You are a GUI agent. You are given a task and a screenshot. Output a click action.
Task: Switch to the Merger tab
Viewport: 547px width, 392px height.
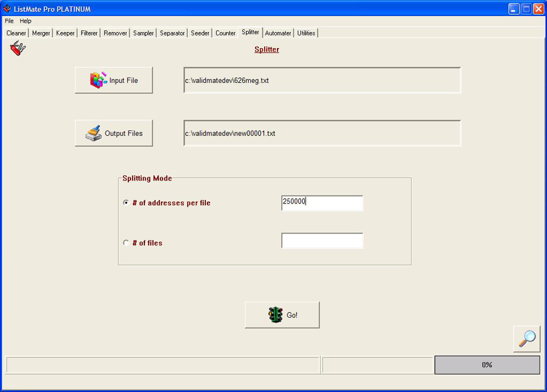(41, 33)
